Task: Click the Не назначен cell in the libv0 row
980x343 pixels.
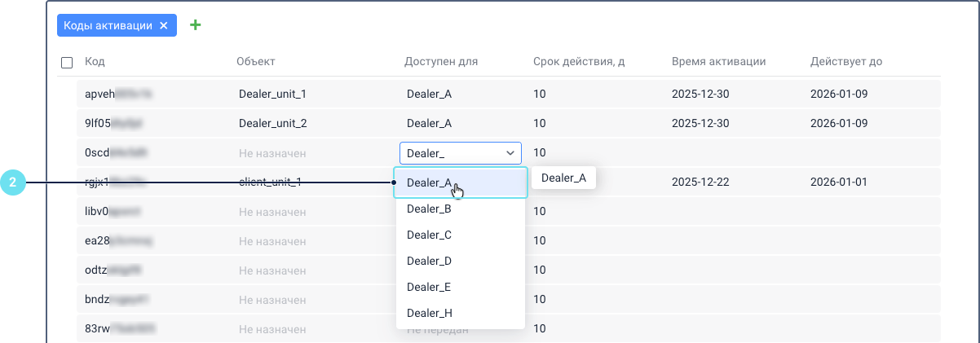Action: [x=272, y=212]
